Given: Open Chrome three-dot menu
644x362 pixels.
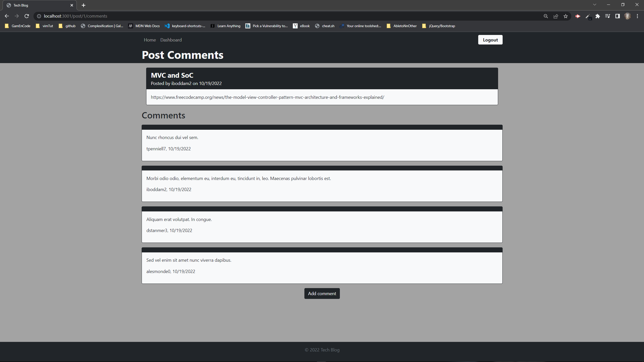Looking at the screenshot, I should [637, 16].
